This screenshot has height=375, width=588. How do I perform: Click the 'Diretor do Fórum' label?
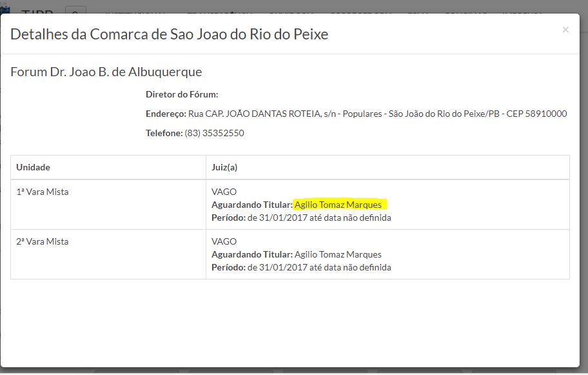182,94
